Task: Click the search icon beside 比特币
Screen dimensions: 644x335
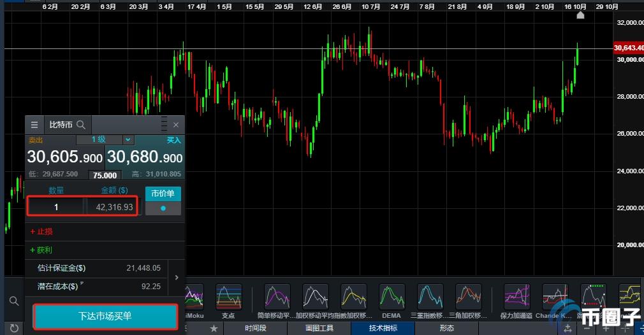Action: [81, 125]
